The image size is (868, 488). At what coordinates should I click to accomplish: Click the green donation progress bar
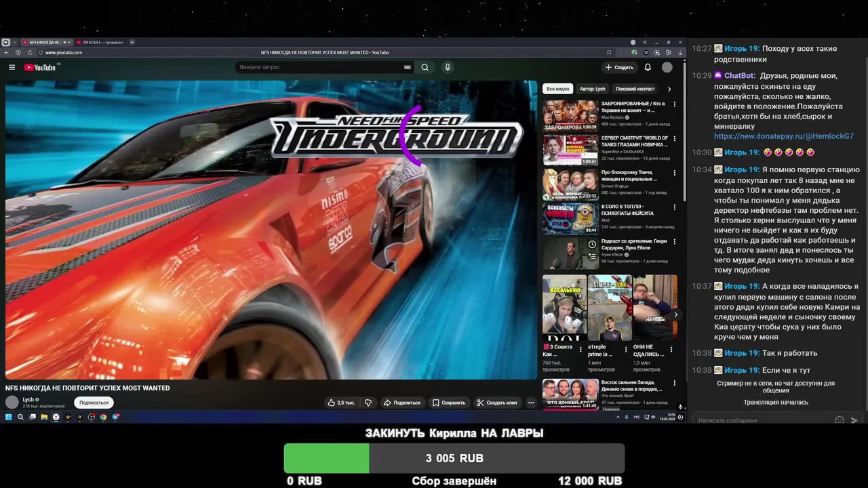[x=326, y=458]
